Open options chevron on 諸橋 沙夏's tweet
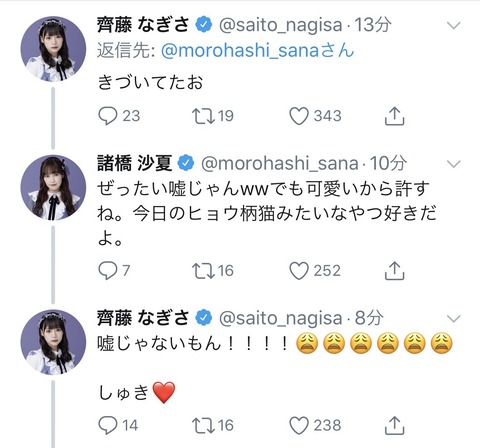480x448 pixels. [x=453, y=164]
